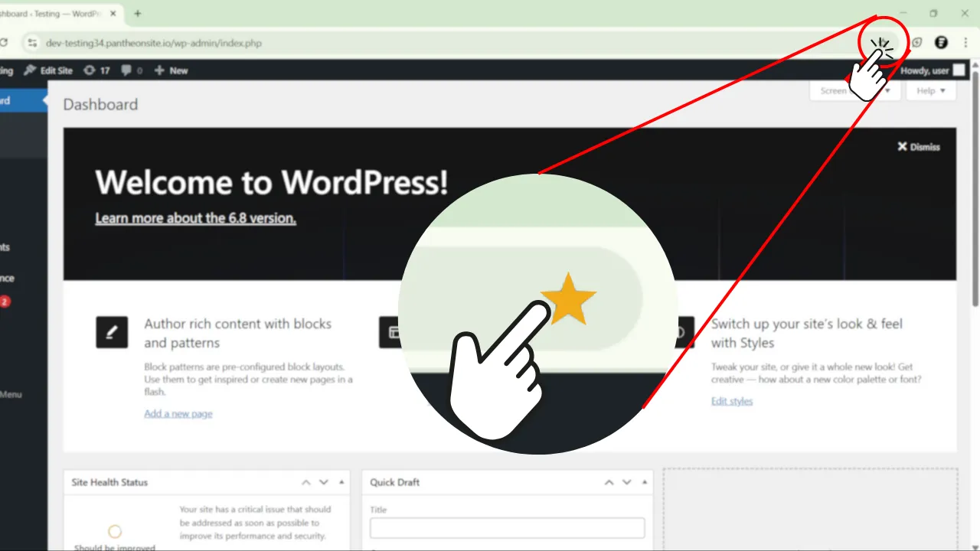The height and width of the screenshot is (551, 980).
Task: Click 'Tweak your site' description text
Action: (816, 373)
